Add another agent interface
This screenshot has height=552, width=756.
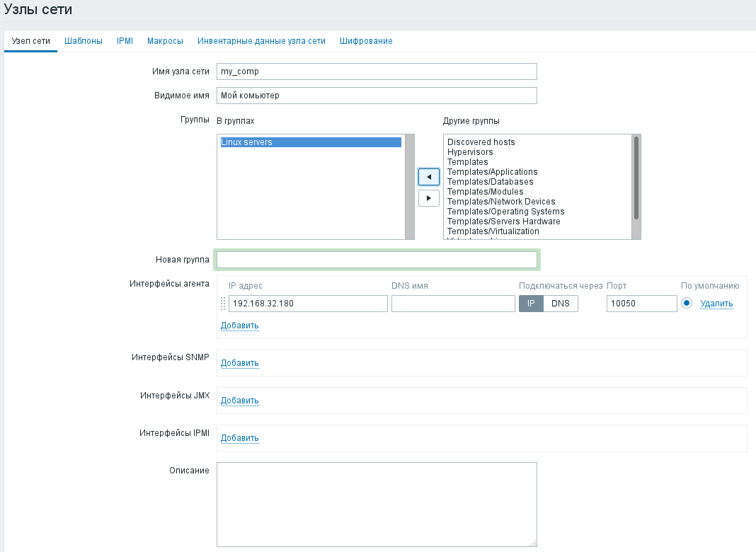pos(239,326)
